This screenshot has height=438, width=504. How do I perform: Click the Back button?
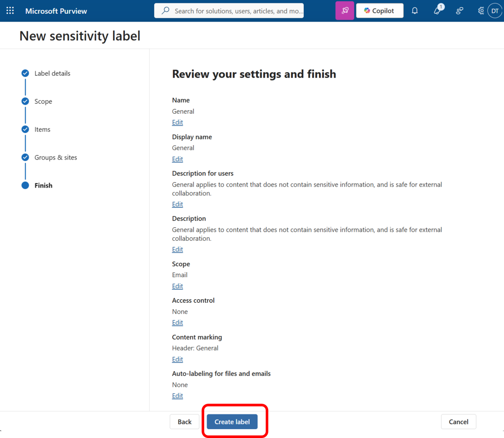coord(185,422)
